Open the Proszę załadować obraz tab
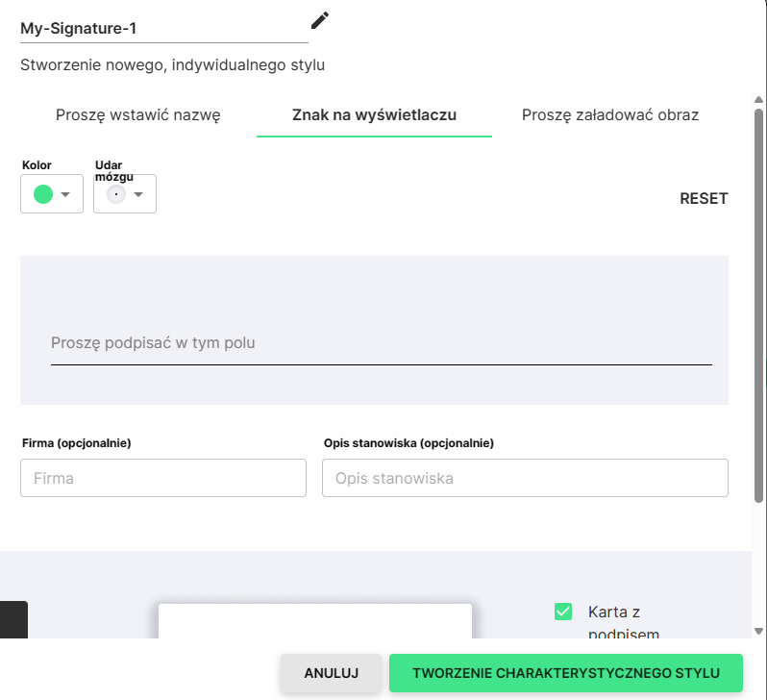Image resolution: width=767 pixels, height=700 pixels. click(610, 115)
